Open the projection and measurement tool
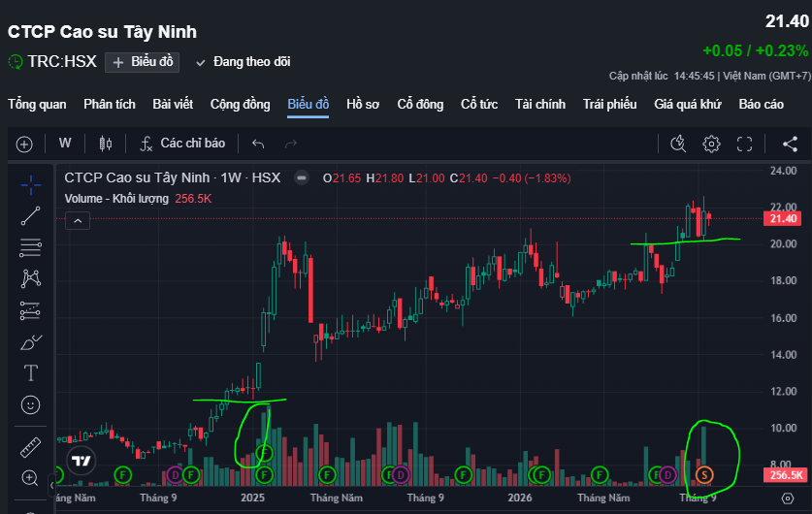 [30, 310]
